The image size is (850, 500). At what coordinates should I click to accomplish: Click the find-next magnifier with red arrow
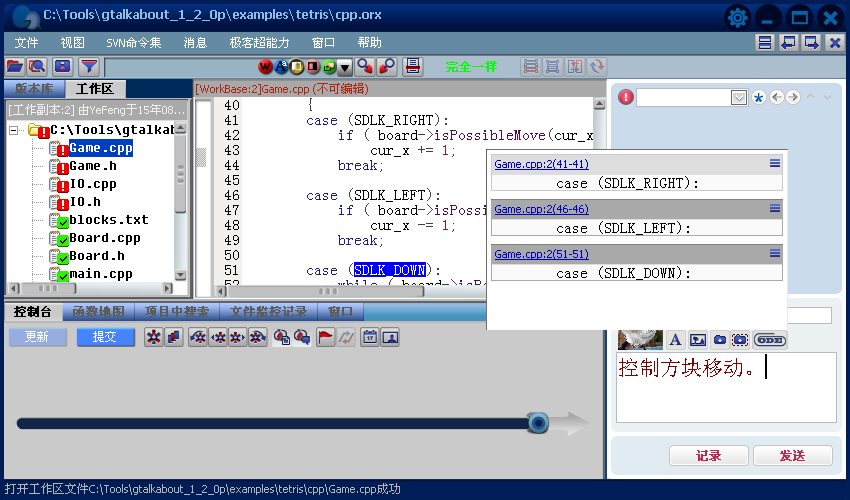coord(365,67)
